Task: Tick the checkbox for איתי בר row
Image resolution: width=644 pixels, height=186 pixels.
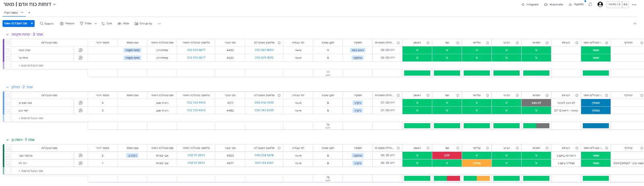Action: [8, 58]
